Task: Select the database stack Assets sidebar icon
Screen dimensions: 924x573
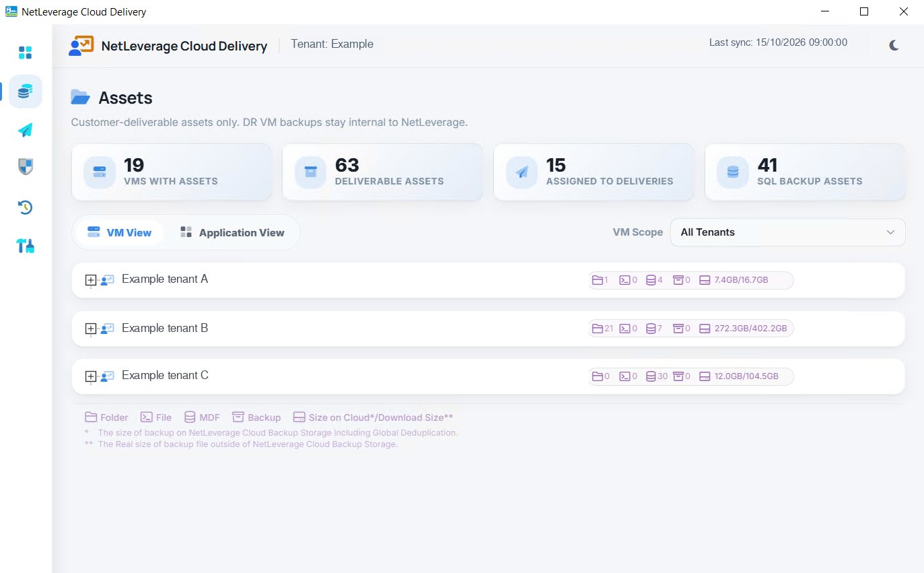Action: (26, 92)
